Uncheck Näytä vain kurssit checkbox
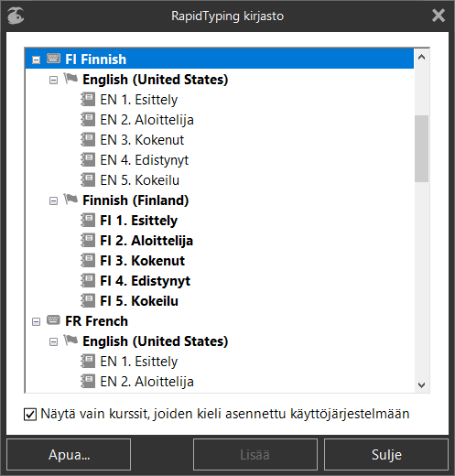This screenshot has width=455, height=476. pyautogui.click(x=30, y=415)
